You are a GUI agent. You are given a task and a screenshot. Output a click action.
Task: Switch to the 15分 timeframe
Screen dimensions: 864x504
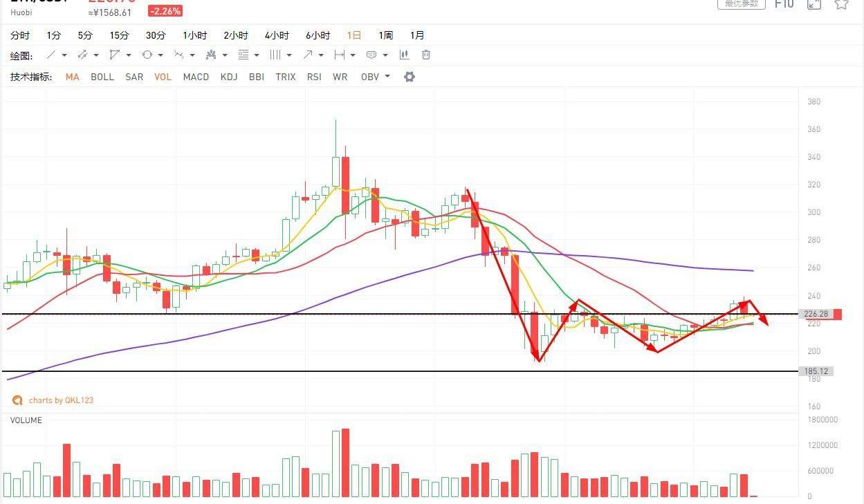tap(119, 35)
